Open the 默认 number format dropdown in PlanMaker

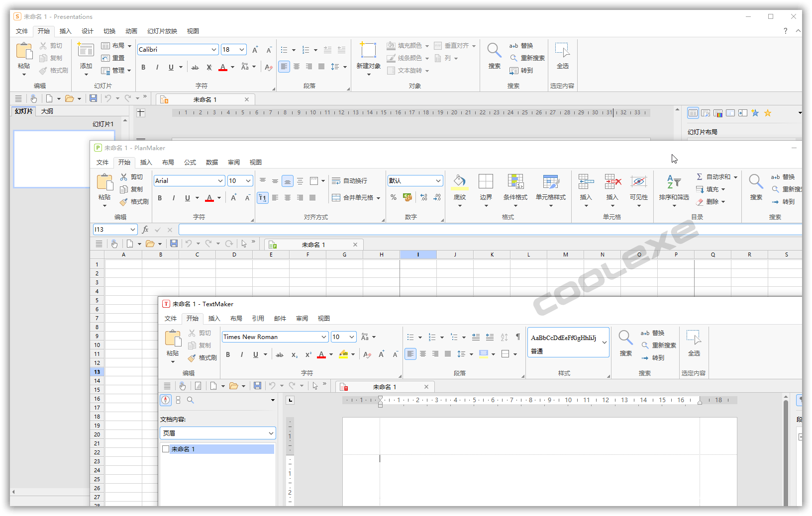click(415, 180)
